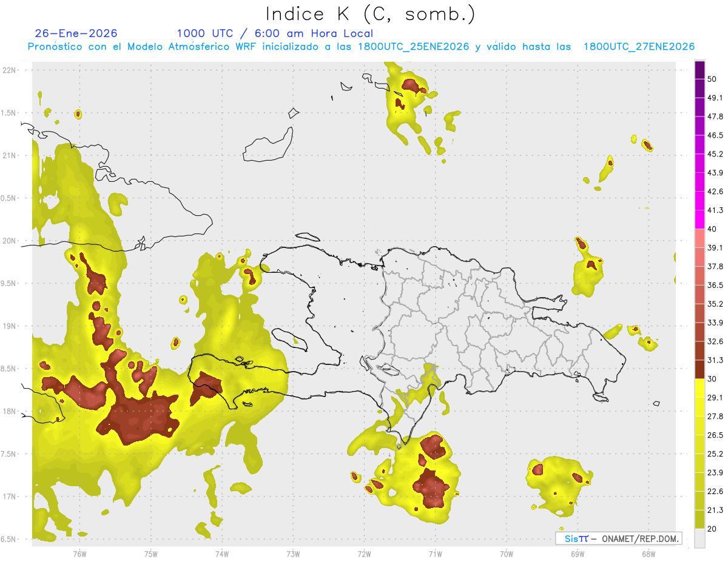Click latitude axis label "20N"
Screen dimensions: 728x562
point(10,241)
